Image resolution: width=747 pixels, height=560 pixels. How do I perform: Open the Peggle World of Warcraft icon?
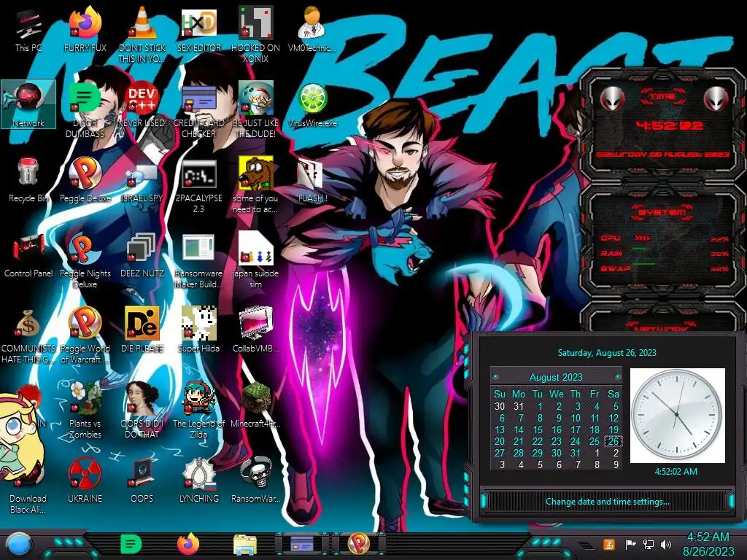85,335
